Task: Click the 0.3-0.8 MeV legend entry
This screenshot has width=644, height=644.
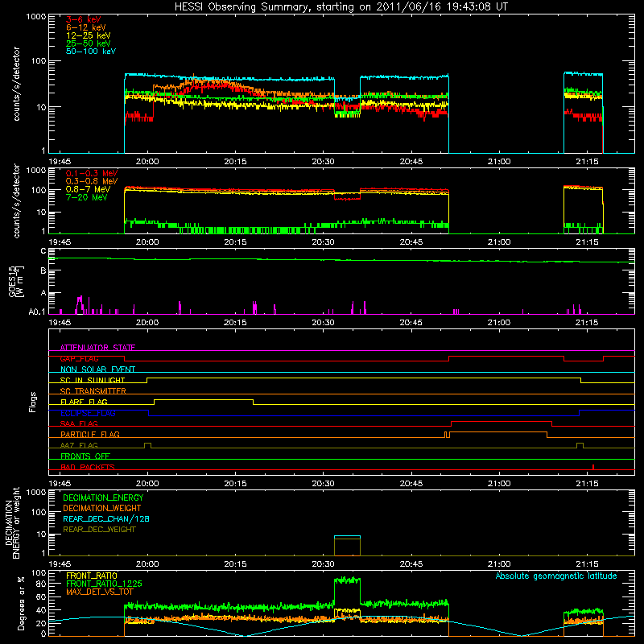Action: point(92,181)
